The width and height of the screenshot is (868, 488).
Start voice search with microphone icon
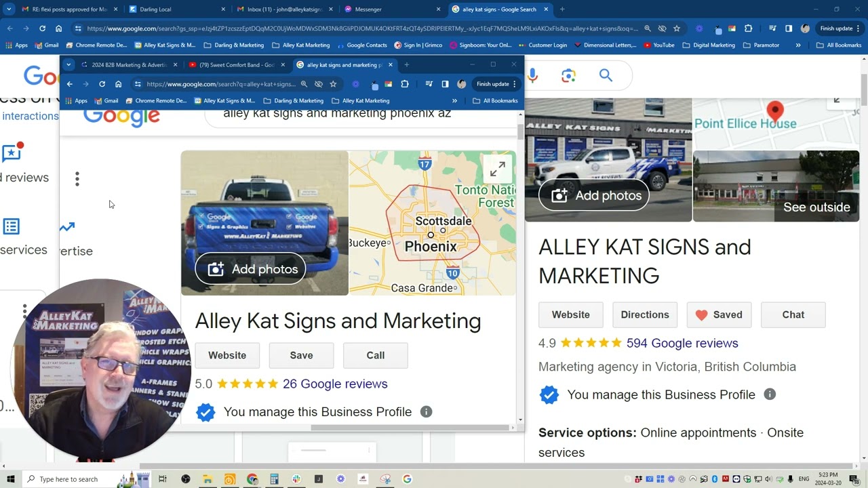tap(532, 76)
